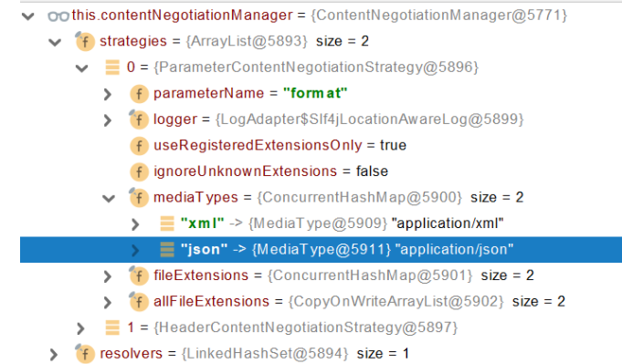Click the field icon beside resolvers
The height and width of the screenshot is (364, 622).
coord(85,353)
